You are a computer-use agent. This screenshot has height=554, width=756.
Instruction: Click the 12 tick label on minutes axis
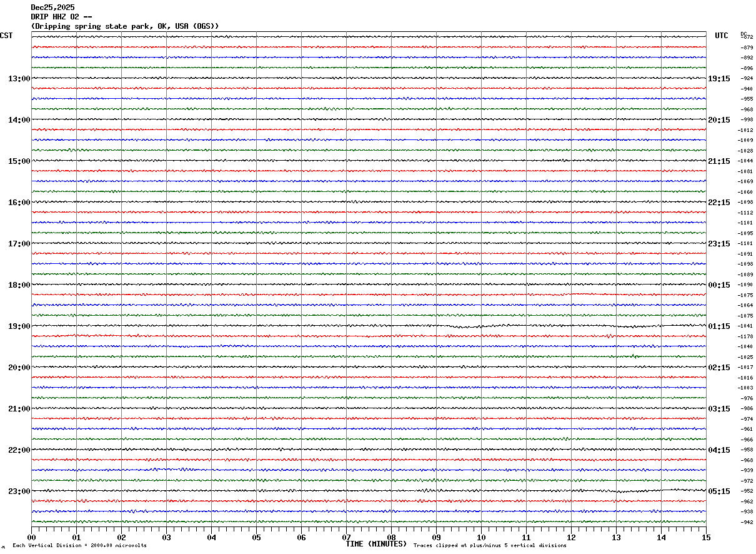[571, 537]
